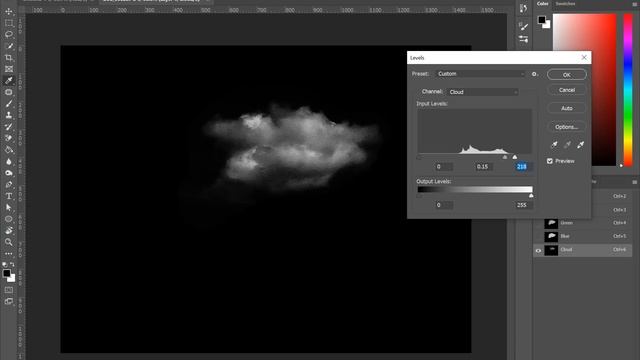Viewport: 640px width, 360px height.
Task: Change the screen mode
Action: (9, 302)
